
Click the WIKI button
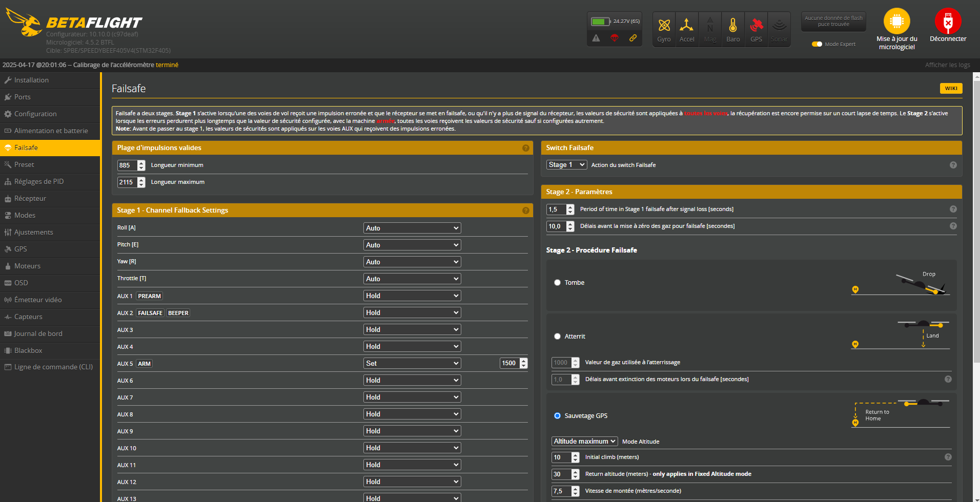(951, 89)
